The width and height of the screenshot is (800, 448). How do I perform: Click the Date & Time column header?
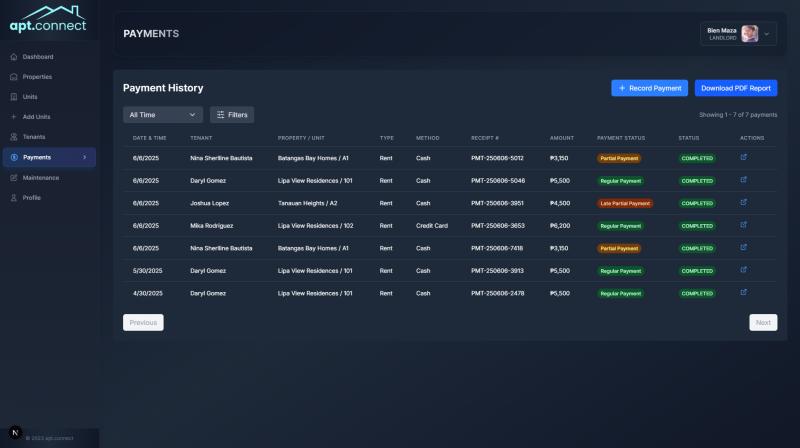pos(149,138)
